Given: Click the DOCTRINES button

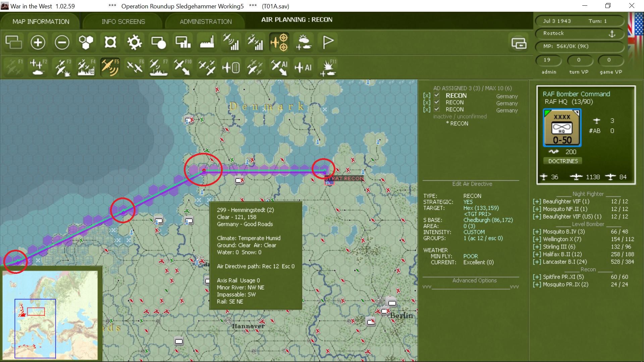Looking at the screenshot, I should (x=563, y=161).
